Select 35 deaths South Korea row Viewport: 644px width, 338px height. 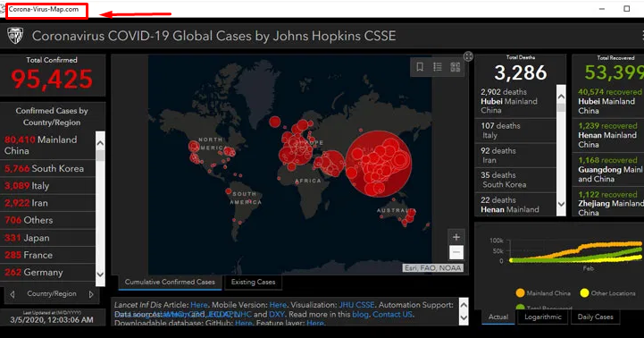click(515, 180)
